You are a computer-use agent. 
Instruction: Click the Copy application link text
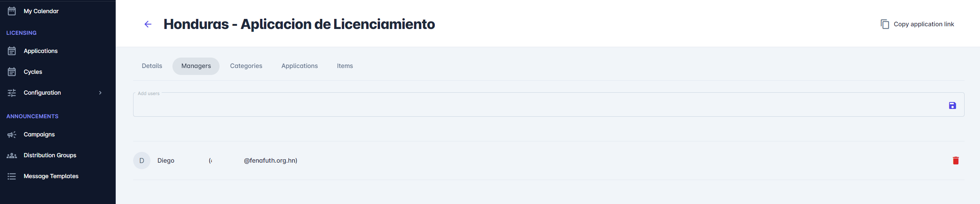pyautogui.click(x=924, y=24)
